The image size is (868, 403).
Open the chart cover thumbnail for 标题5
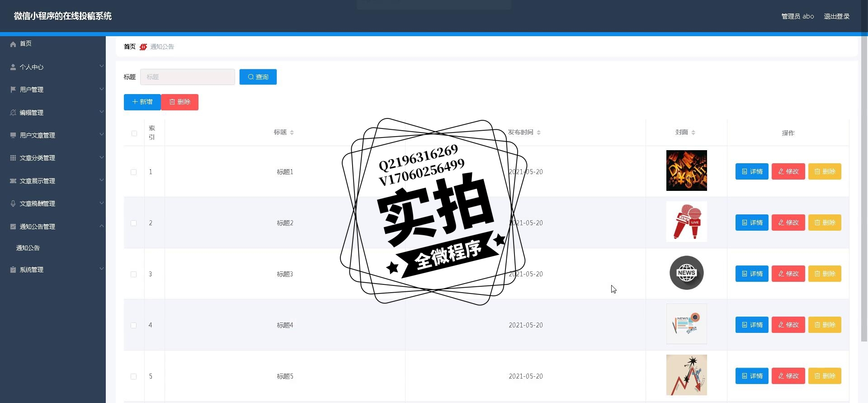click(687, 375)
